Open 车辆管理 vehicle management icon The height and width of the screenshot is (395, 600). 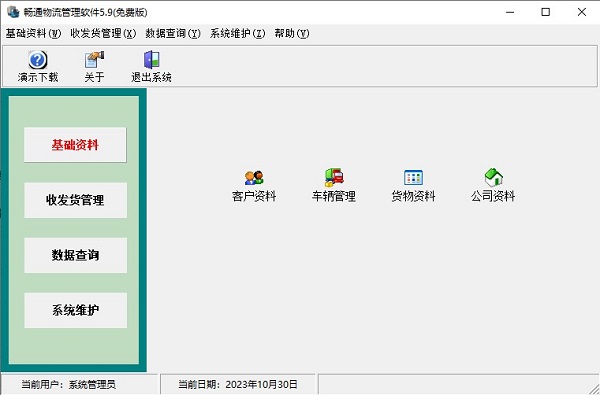coord(334,178)
